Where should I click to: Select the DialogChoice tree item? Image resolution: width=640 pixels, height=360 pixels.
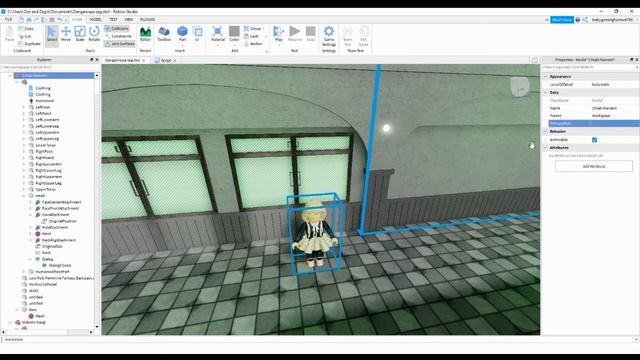pyautogui.click(x=60, y=265)
